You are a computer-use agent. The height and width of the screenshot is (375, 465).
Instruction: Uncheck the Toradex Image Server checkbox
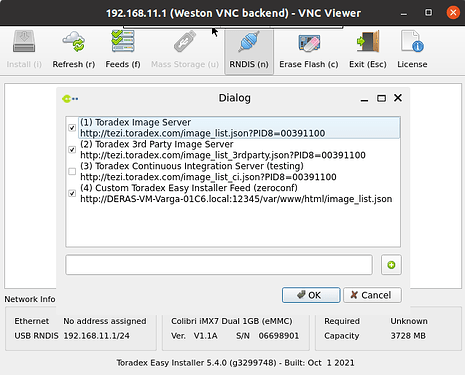click(72, 128)
